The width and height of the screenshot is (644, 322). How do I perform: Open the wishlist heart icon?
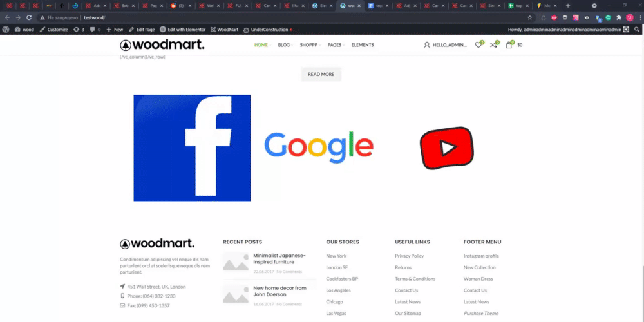(x=478, y=45)
